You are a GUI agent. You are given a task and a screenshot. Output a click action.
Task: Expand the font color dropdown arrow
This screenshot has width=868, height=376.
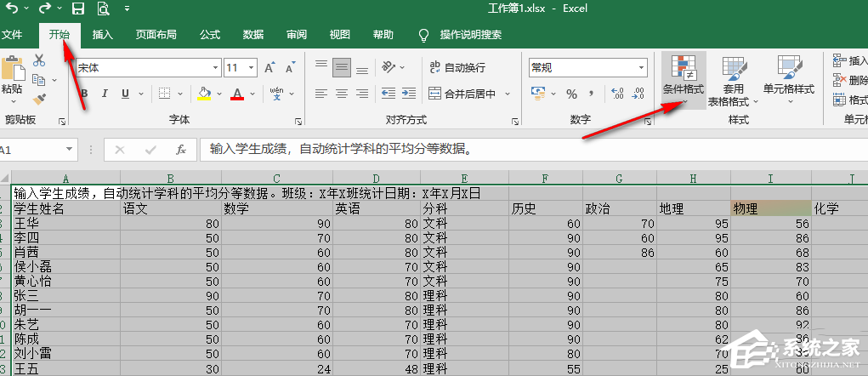[253, 94]
